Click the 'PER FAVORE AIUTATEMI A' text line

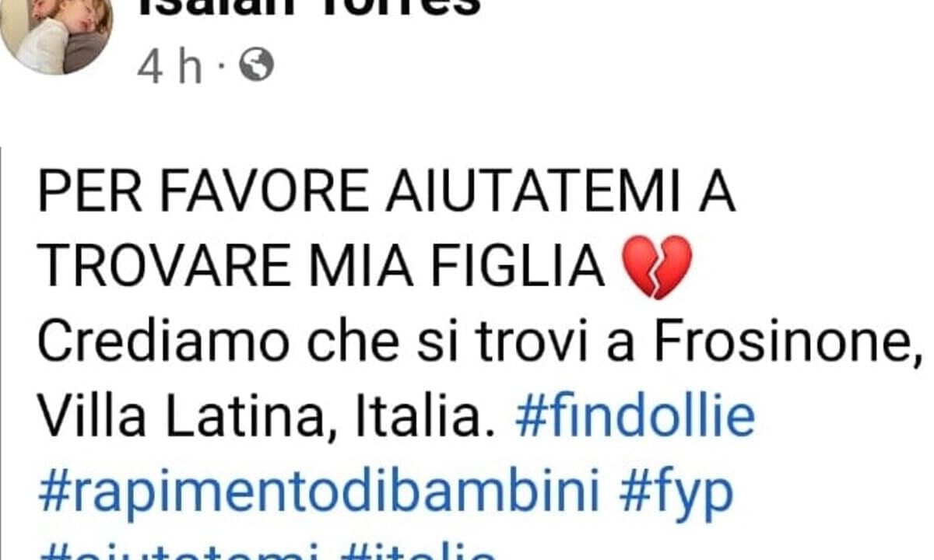pyautogui.click(x=387, y=193)
